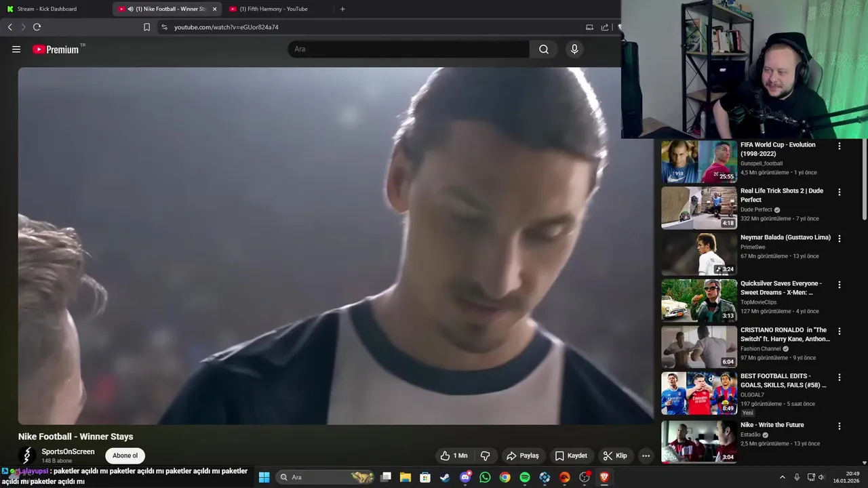Open options menu for Real Life Trick Shots
The image size is (868, 488).
coord(840,192)
